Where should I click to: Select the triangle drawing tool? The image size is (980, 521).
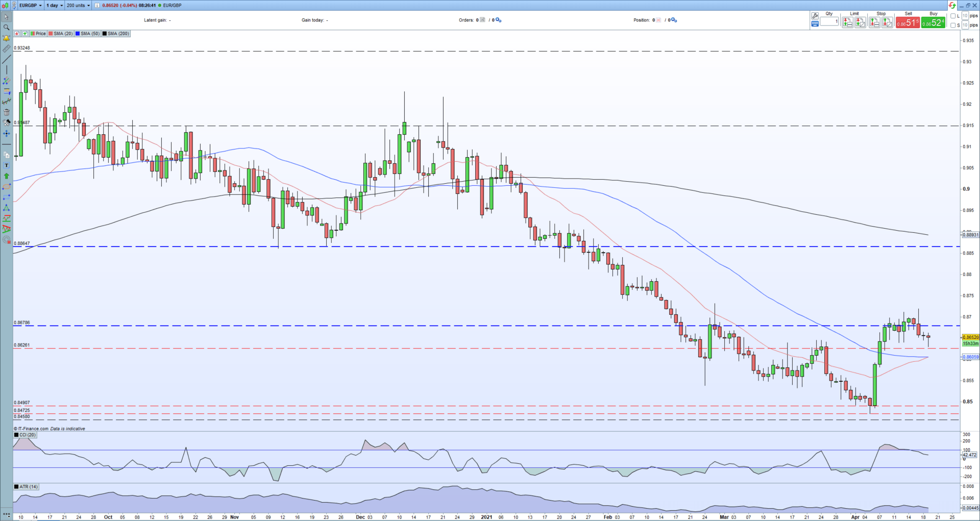(x=6, y=208)
